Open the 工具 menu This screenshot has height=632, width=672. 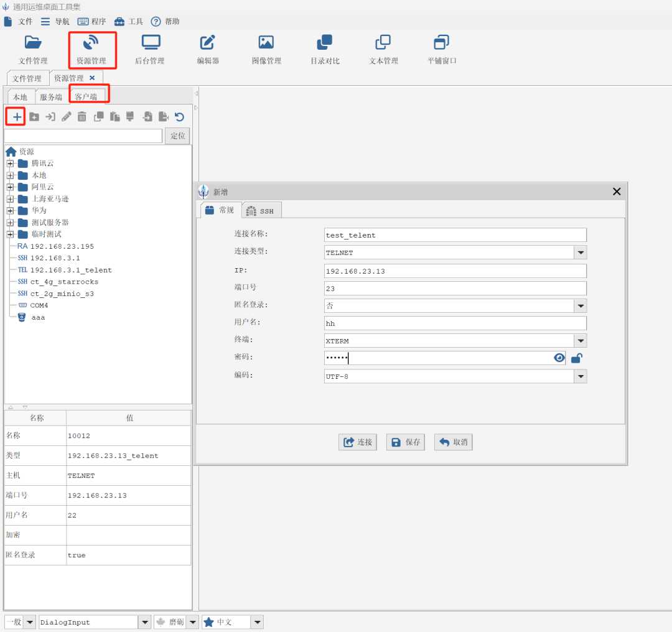(129, 21)
